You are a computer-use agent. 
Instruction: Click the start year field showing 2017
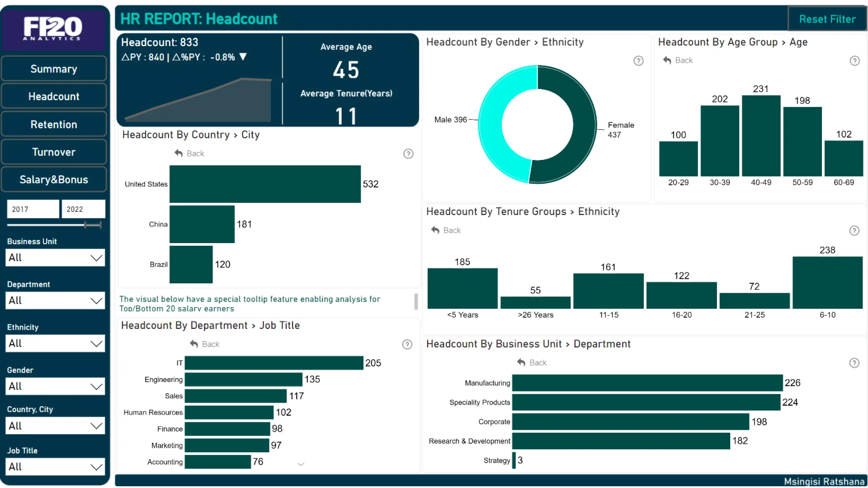[x=33, y=209]
